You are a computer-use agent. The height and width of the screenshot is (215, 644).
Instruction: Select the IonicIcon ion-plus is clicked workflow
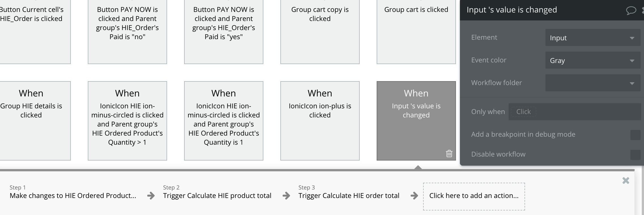coord(320,121)
